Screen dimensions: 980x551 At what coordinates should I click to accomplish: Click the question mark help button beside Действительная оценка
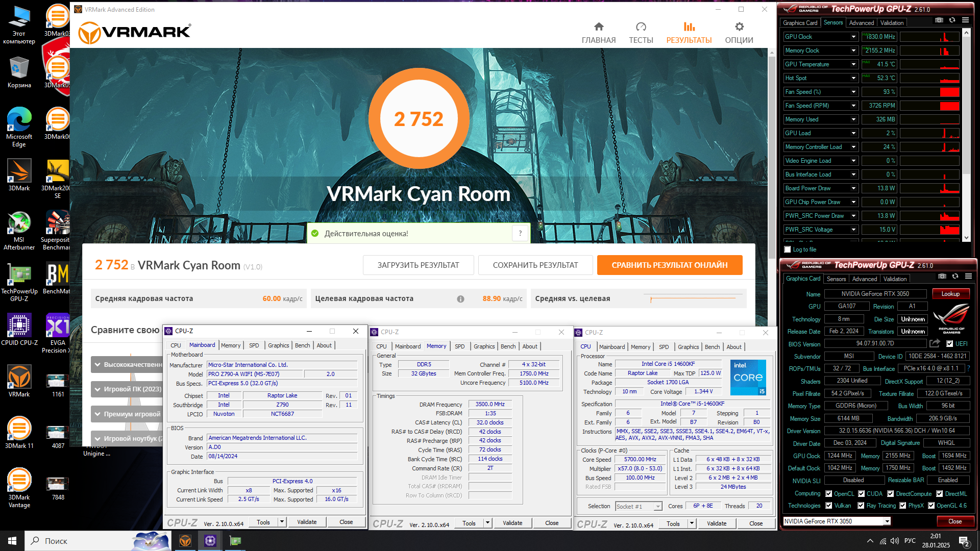[x=520, y=233]
